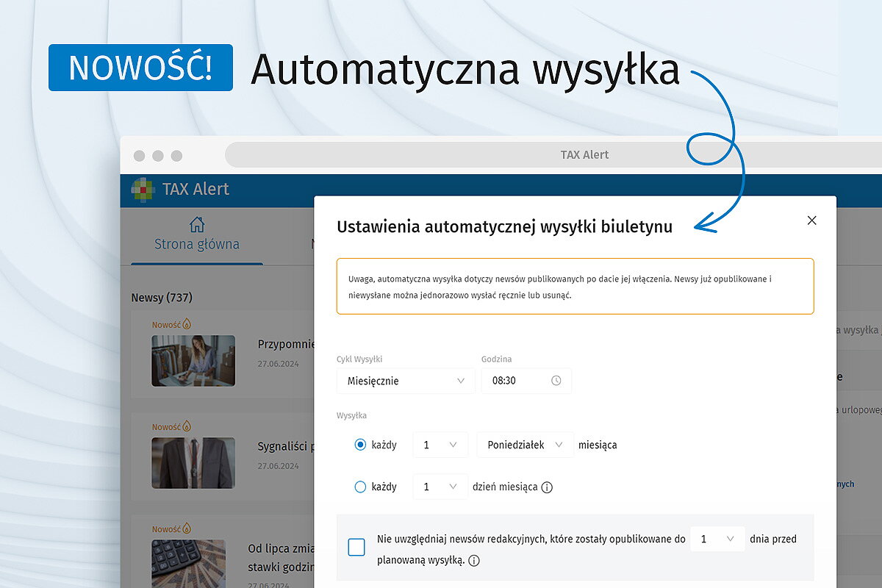Click the TAX Alert logo icon
882x588 pixels.
(x=143, y=190)
